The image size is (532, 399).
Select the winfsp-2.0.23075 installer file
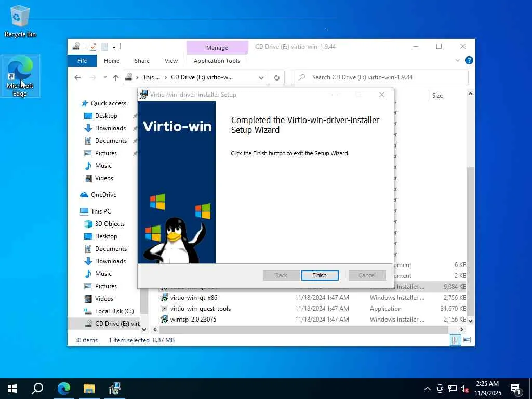[x=193, y=320]
